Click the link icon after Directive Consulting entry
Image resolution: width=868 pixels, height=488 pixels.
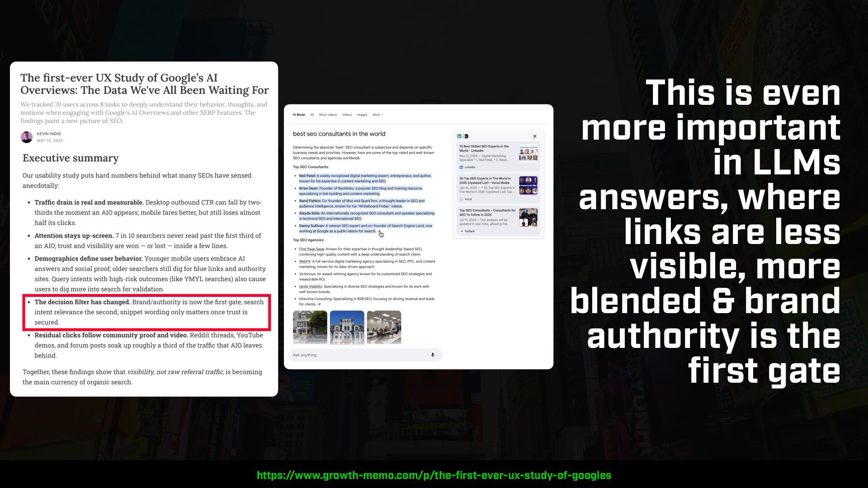tap(320, 305)
